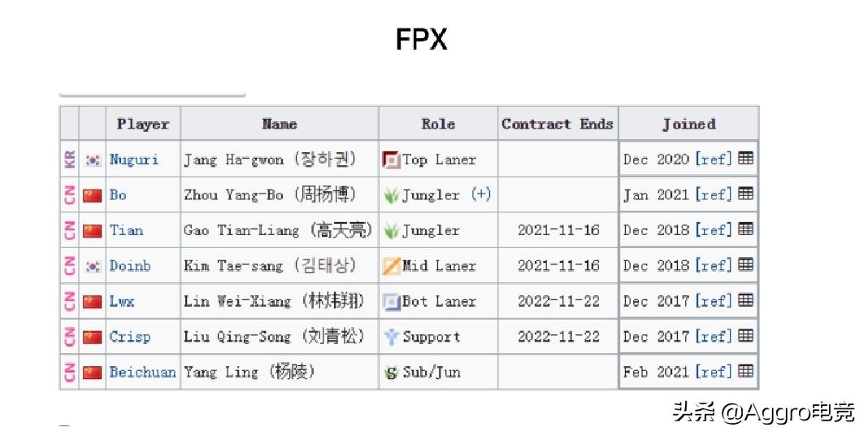Click the Bot Laner role icon
868x436 pixels.
point(391,302)
